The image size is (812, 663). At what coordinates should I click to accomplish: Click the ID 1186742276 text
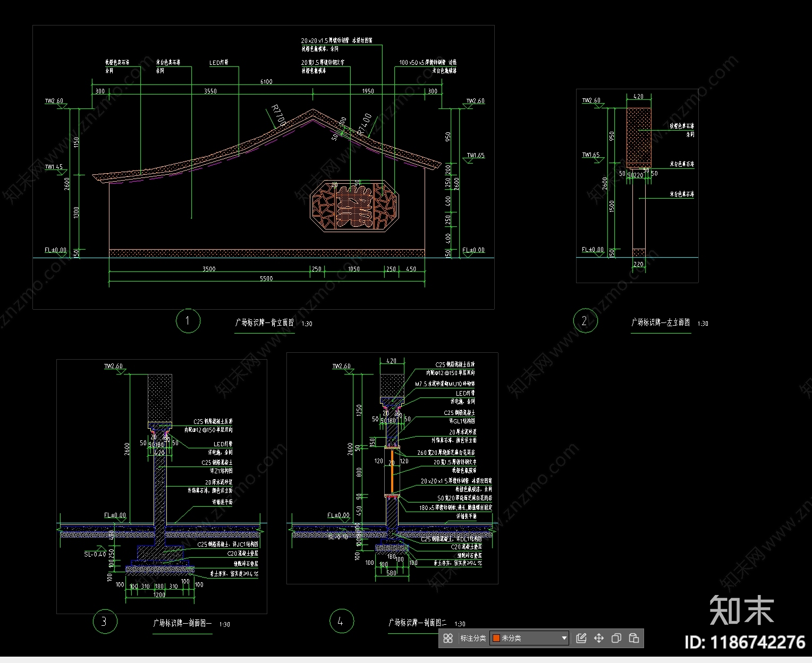[745, 642]
